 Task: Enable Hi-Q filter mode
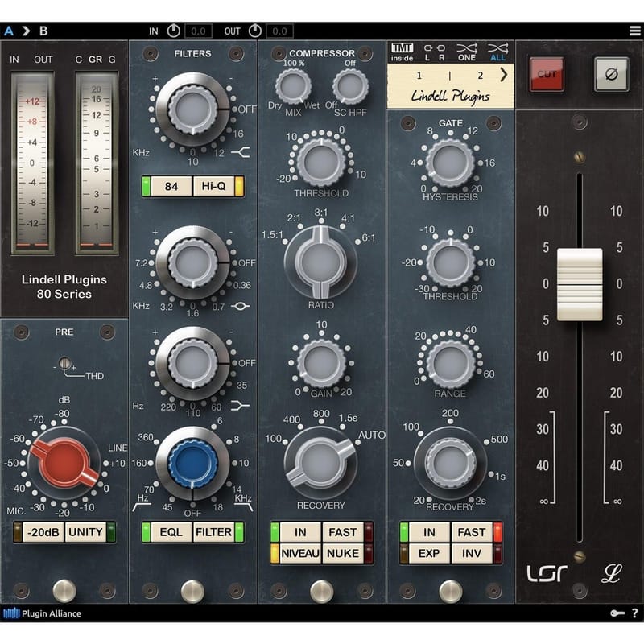point(213,186)
